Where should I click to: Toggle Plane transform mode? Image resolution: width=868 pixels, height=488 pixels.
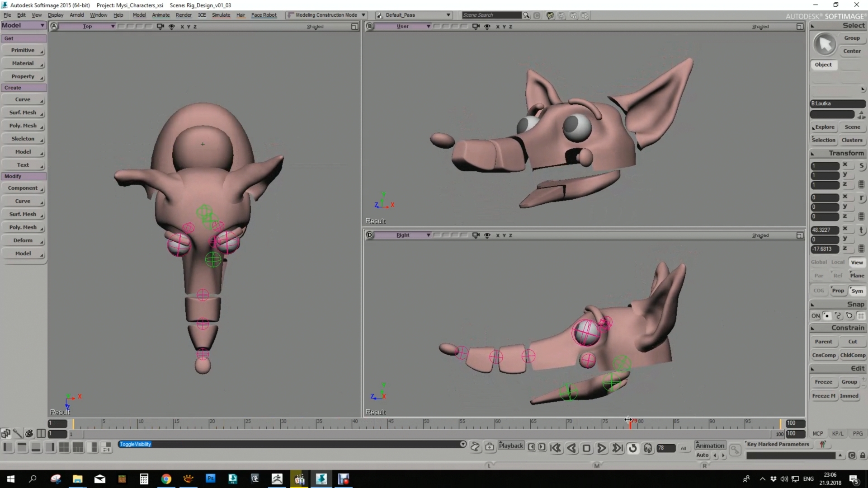click(857, 276)
